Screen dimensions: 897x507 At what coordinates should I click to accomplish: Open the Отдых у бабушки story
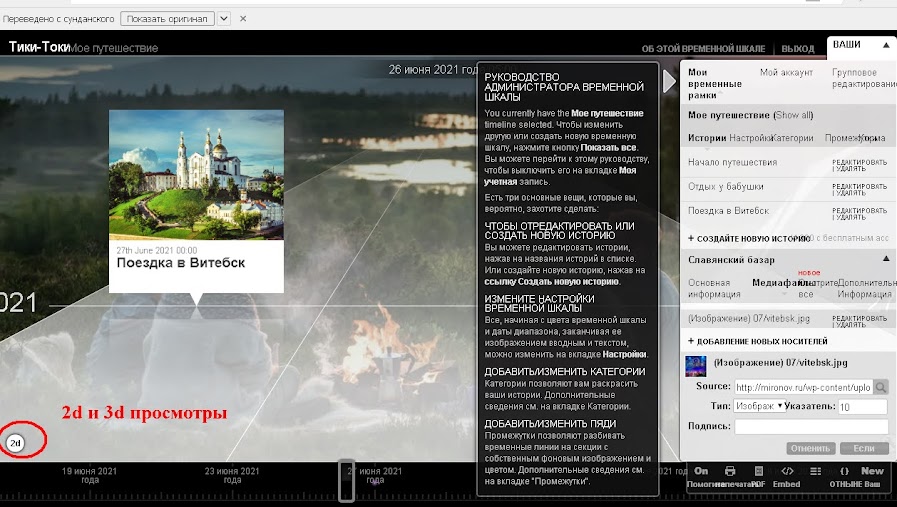[725, 187]
